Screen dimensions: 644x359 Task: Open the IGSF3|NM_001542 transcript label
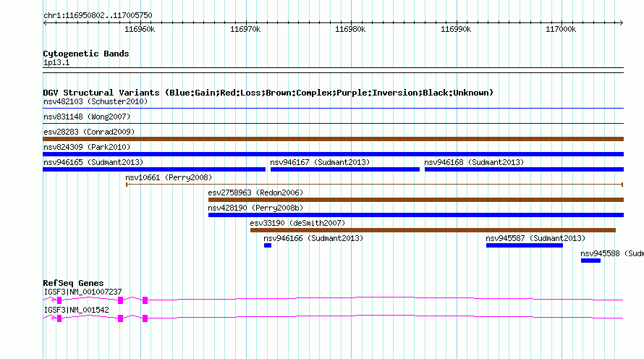[x=76, y=310]
